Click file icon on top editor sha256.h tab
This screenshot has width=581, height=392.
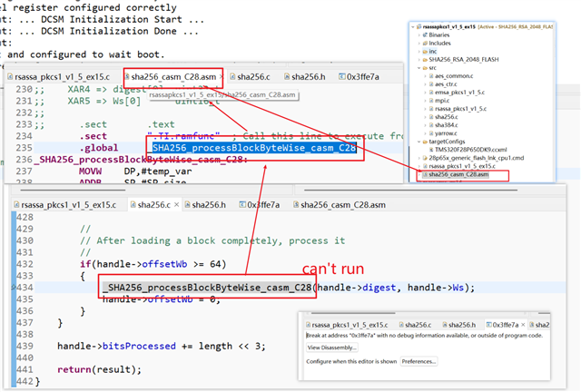[x=287, y=76]
